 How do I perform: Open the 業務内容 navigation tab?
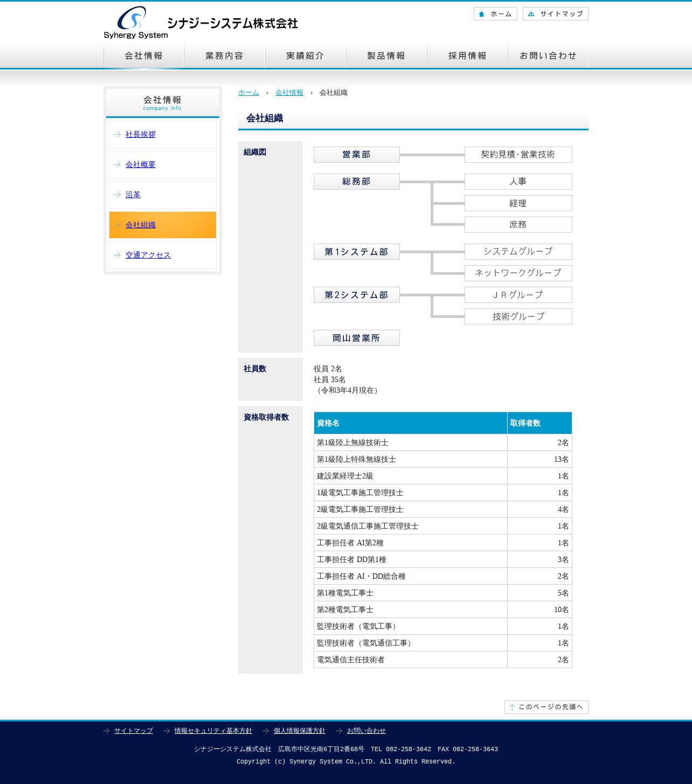(225, 56)
